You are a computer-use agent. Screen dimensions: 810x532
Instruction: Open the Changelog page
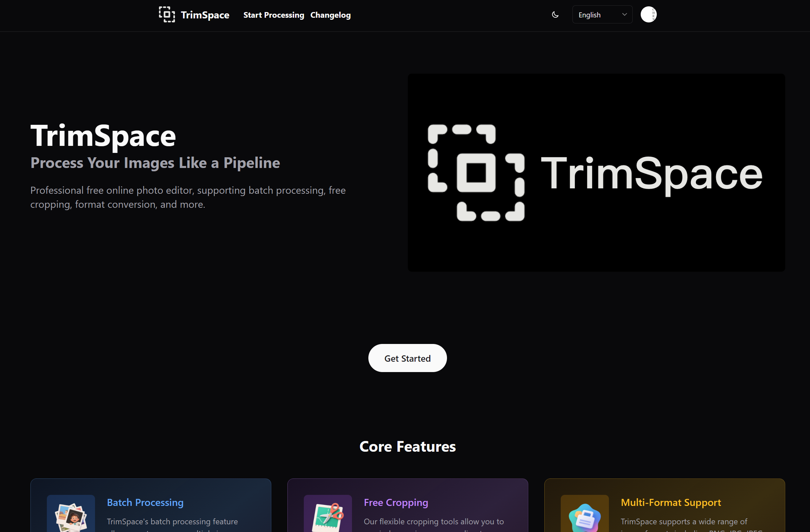330,15
